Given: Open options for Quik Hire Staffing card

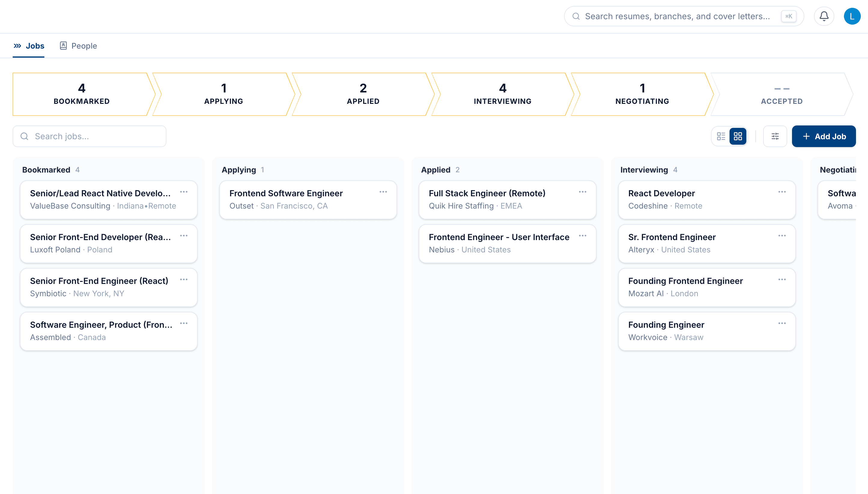Looking at the screenshot, I should click(x=582, y=192).
